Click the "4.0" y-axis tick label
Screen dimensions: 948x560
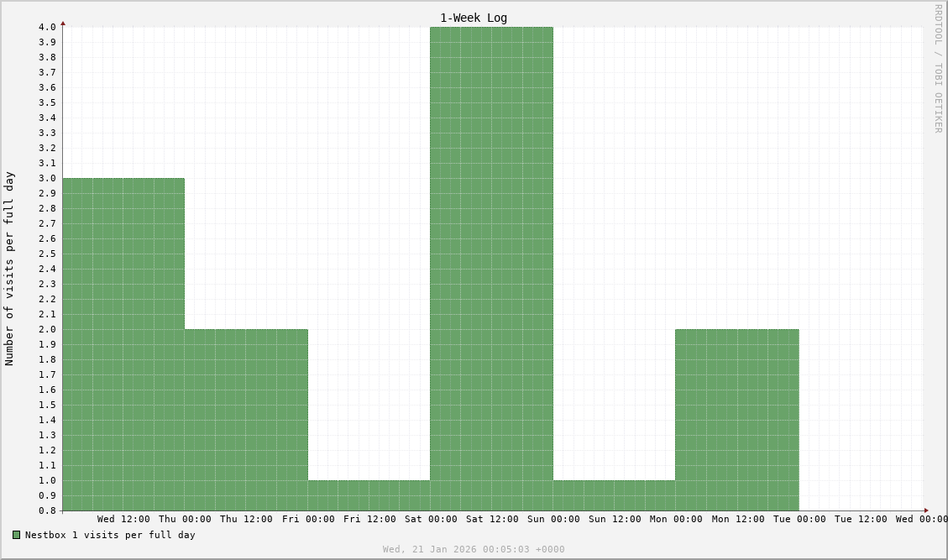[47, 27]
